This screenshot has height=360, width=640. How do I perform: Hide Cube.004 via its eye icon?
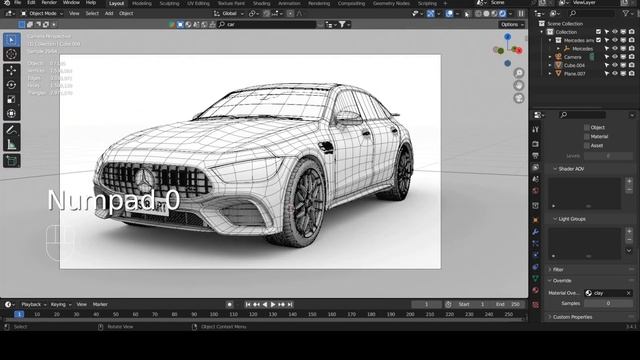[x=615, y=65]
